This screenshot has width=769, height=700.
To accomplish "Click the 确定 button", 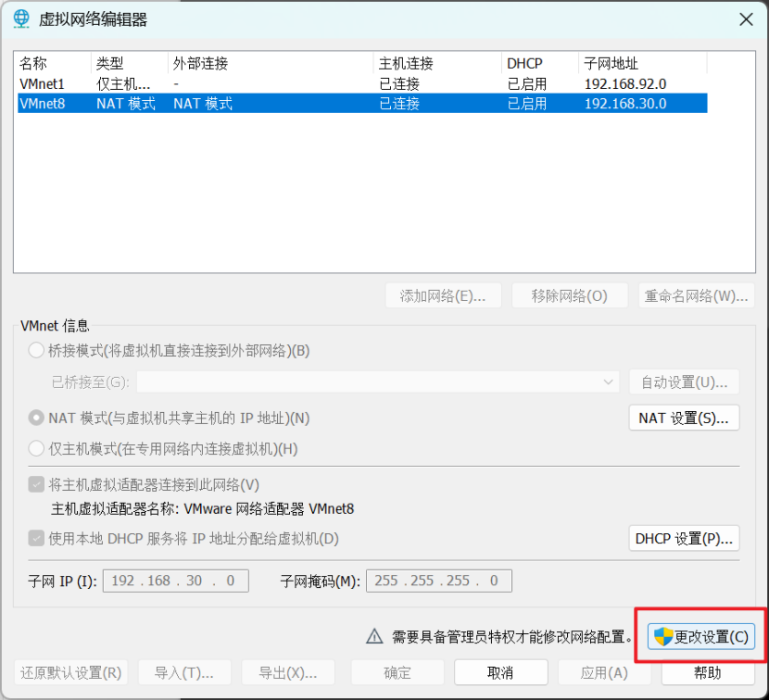I will click(x=397, y=672).
